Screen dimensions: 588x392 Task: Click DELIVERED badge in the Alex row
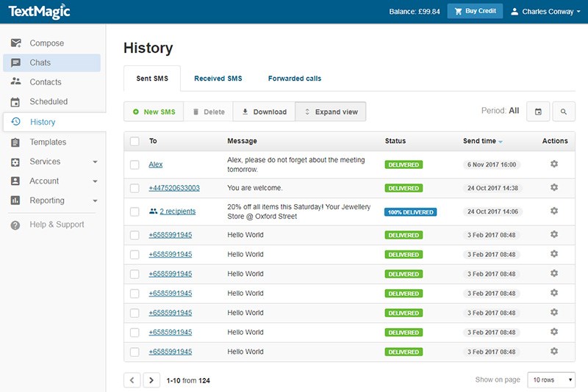tap(404, 164)
